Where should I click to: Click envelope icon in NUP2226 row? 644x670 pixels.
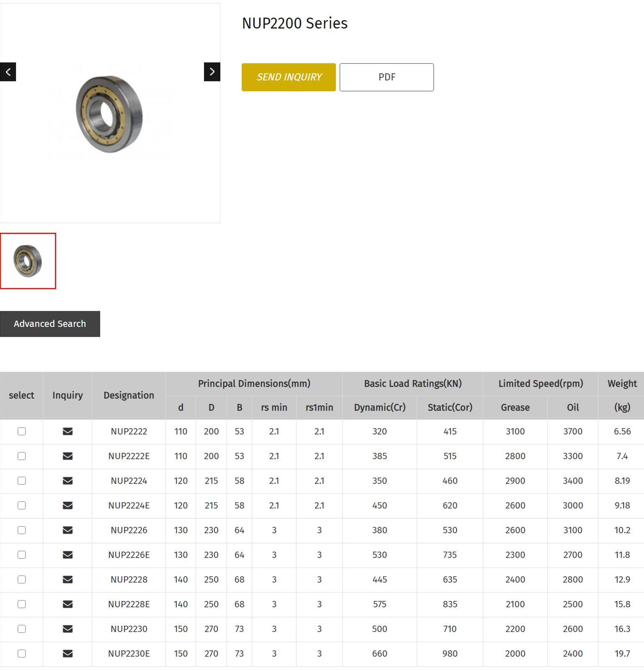pos(67,530)
